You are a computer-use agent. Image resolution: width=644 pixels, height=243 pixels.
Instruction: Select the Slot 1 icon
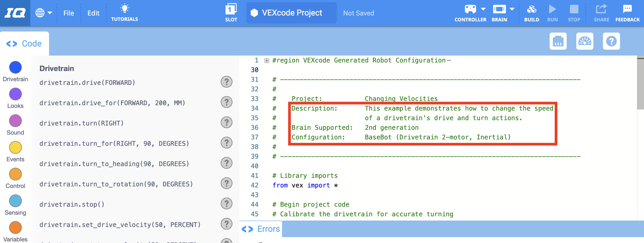point(231,9)
